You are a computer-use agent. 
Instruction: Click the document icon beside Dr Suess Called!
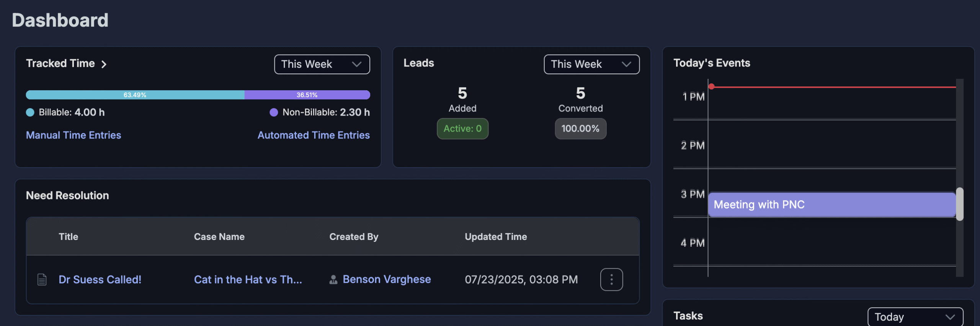(x=42, y=279)
